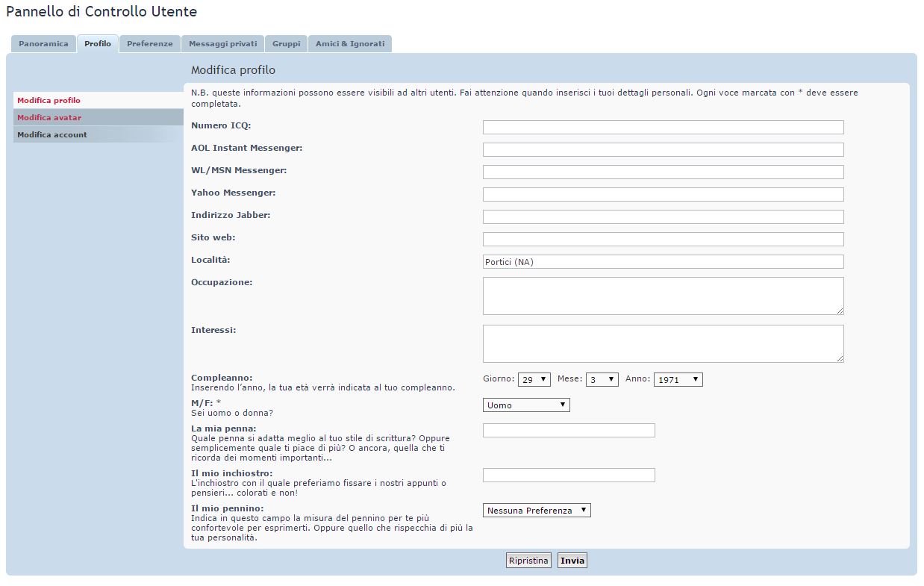This screenshot has width=924, height=586.
Task: Click the Sito web text field
Action: click(663, 240)
